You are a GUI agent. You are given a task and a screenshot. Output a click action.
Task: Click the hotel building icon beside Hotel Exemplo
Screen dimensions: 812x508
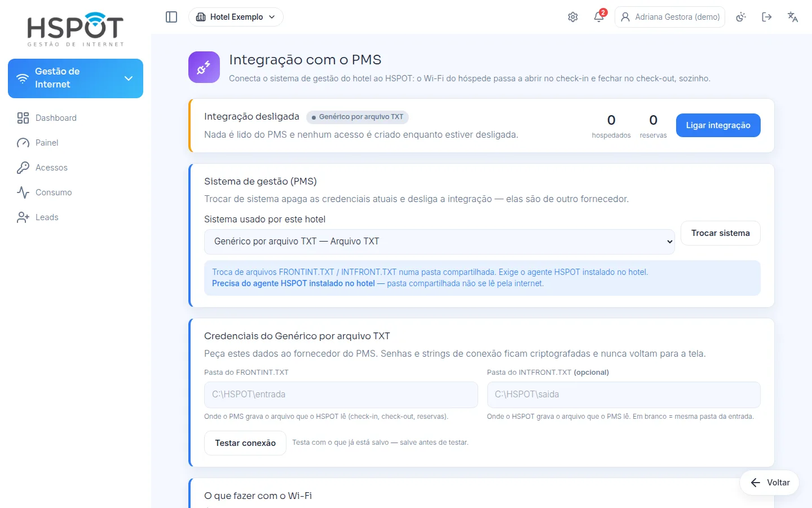click(201, 17)
